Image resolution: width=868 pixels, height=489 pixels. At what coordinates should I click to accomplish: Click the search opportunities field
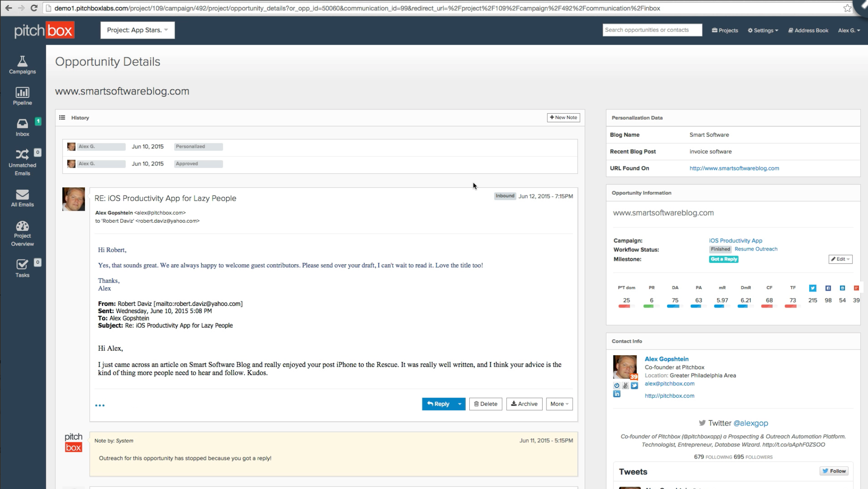pyautogui.click(x=652, y=30)
